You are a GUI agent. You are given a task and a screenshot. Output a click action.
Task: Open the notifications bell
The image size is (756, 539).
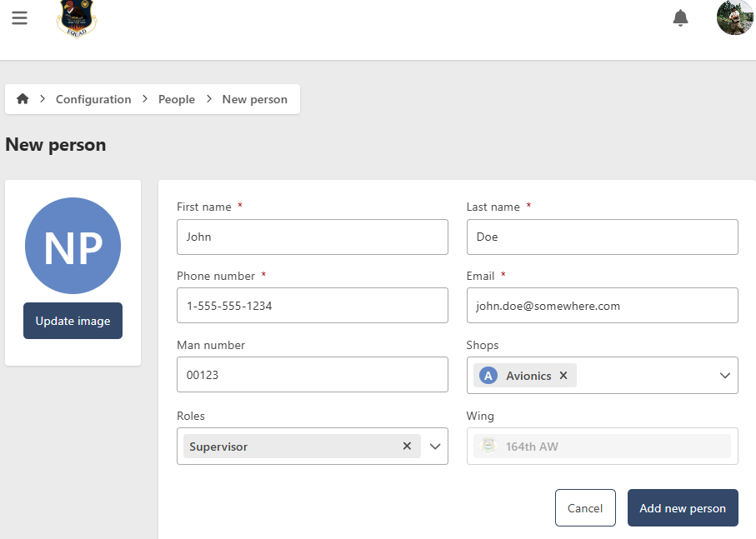coord(680,17)
